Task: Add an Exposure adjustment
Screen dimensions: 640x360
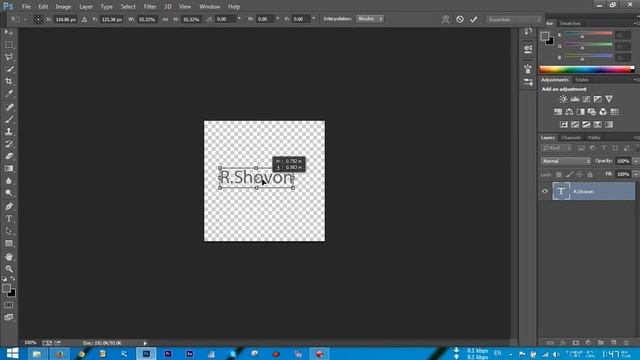Action: tap(598, 99)
